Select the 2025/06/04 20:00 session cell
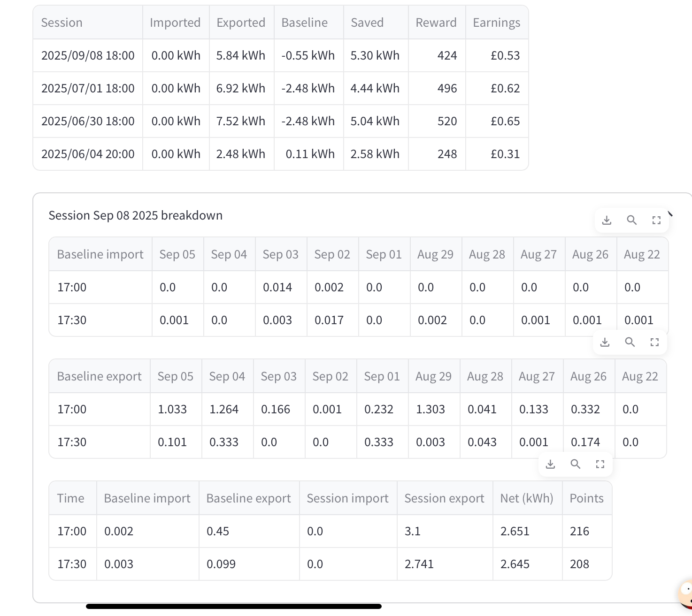692x616 pixels. [x=88, y=154]
